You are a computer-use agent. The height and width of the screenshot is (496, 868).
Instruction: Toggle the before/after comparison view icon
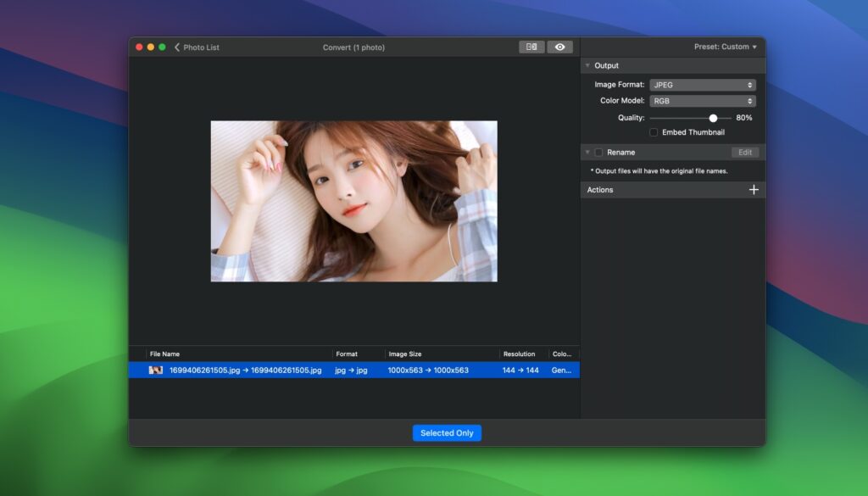coord(531,47)
